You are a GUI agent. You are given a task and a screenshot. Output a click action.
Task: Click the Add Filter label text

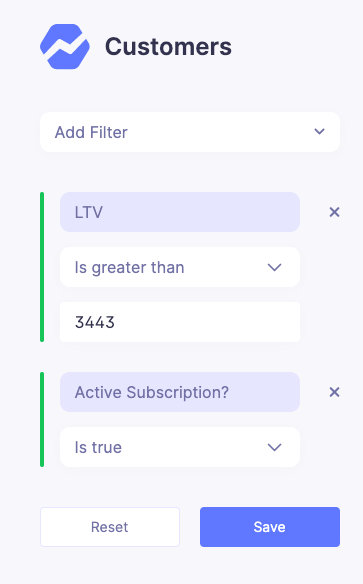tap(91, 132)
